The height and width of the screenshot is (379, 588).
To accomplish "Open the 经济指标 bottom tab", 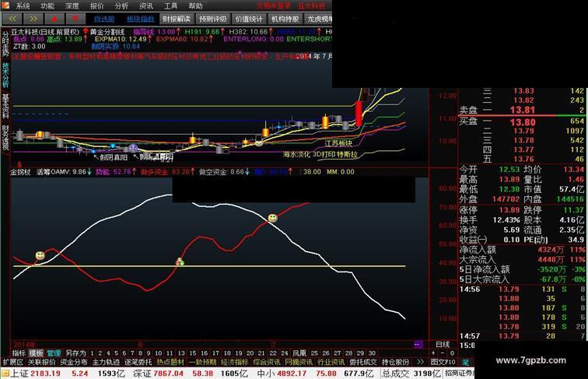I will 234,362.
